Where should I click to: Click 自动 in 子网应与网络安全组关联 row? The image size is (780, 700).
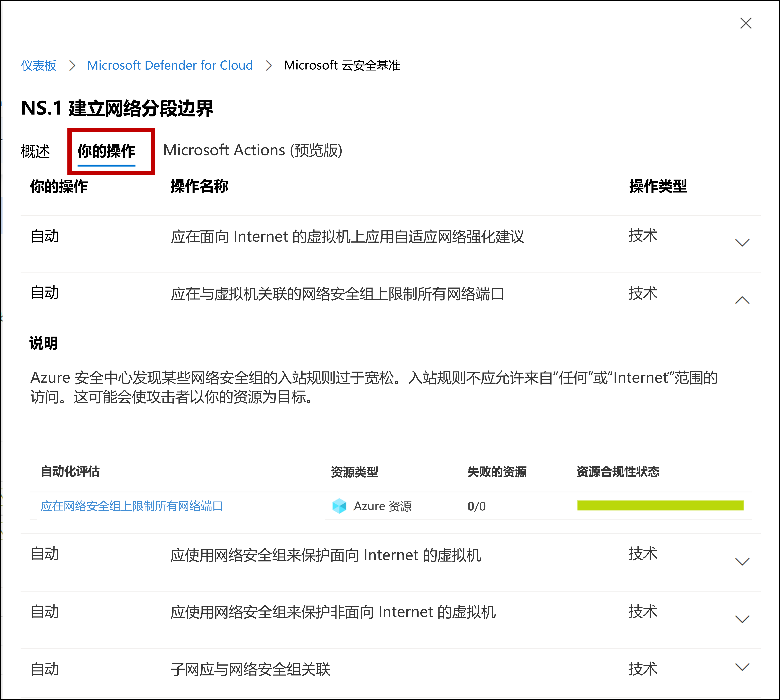[x=45, y=669]
